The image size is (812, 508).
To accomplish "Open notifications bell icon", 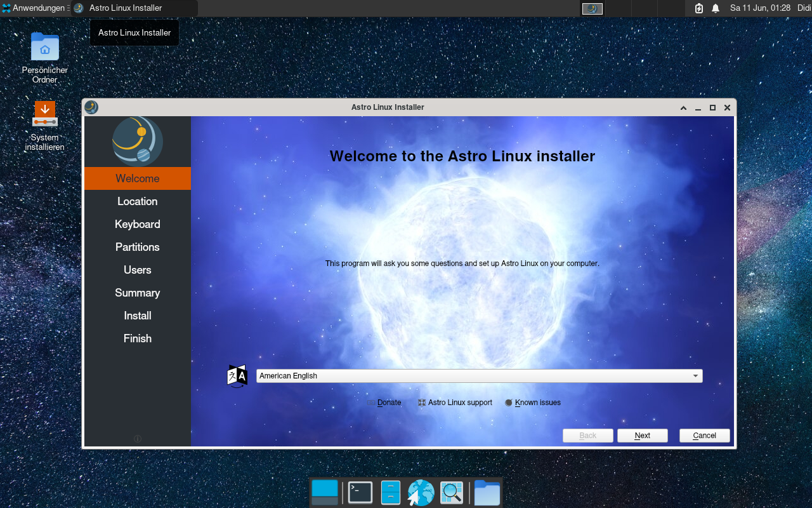I will (716, 8).
